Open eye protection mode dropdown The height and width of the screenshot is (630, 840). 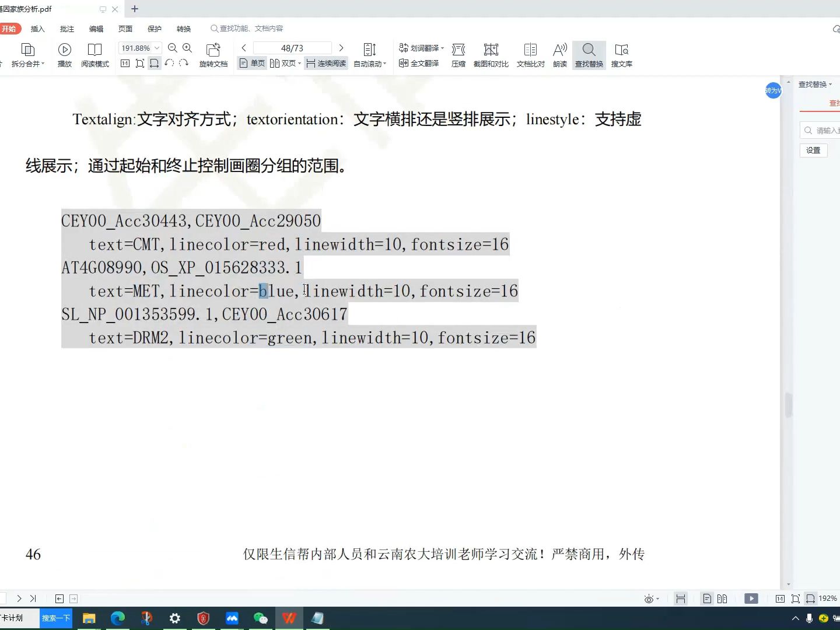click(x=652, y=598)
